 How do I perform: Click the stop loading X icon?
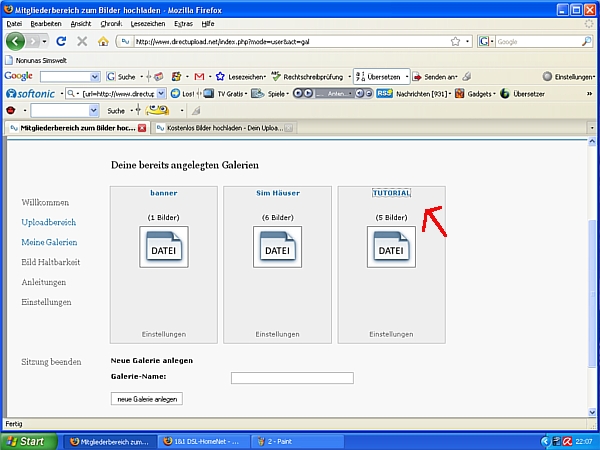coord(82,41)
